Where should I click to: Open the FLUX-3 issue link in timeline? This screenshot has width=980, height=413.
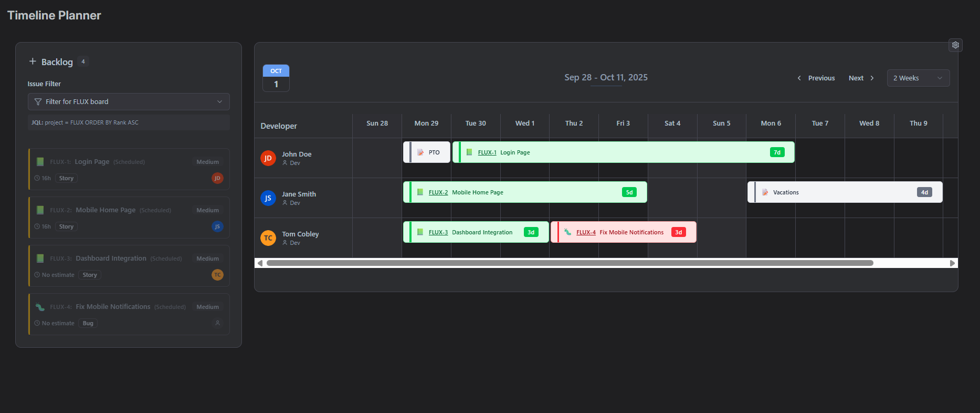438,232
